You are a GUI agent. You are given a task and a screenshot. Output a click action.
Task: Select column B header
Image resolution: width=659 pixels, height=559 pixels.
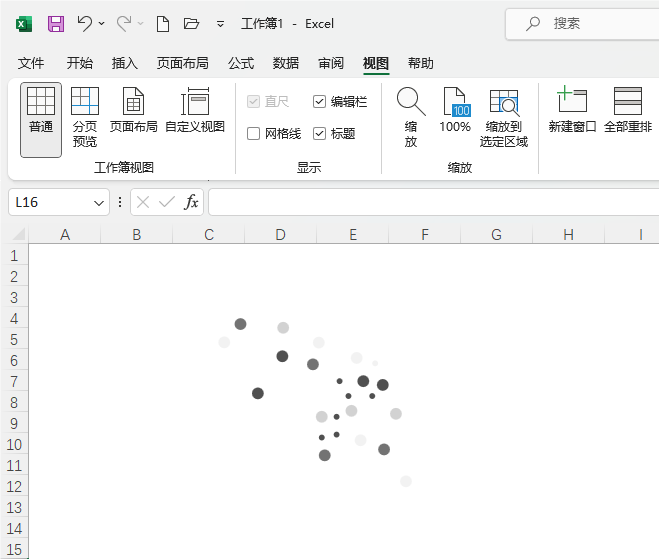point(137,235)
